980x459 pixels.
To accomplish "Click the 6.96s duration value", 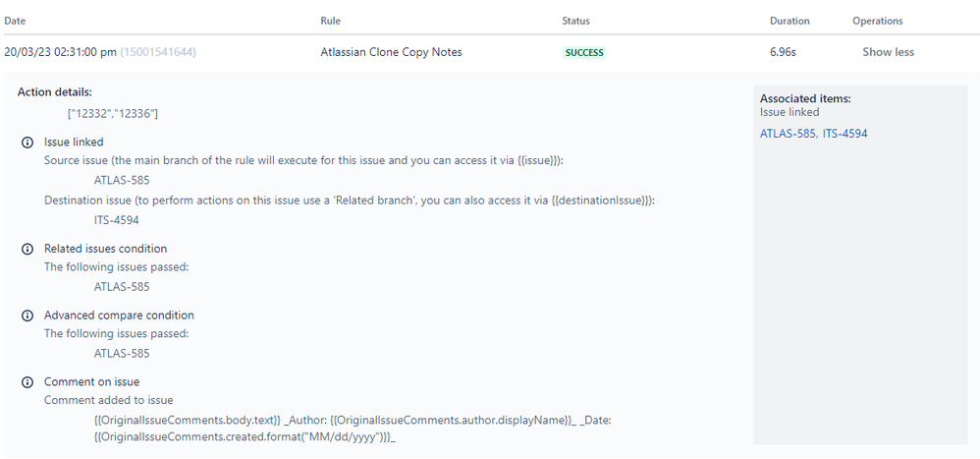I will pyautogui.click(x=783, y=52).
